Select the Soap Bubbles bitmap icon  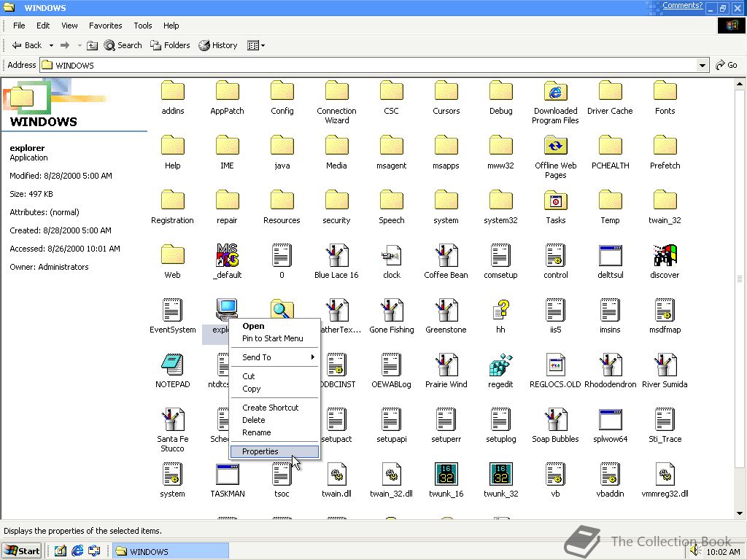[x=555, y=420]
